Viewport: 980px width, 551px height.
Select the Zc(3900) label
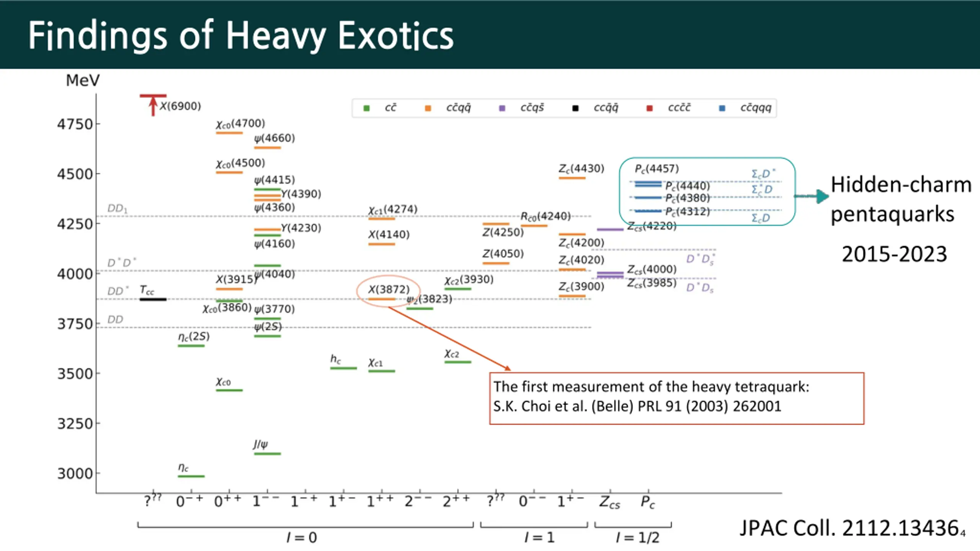(581, 287)
